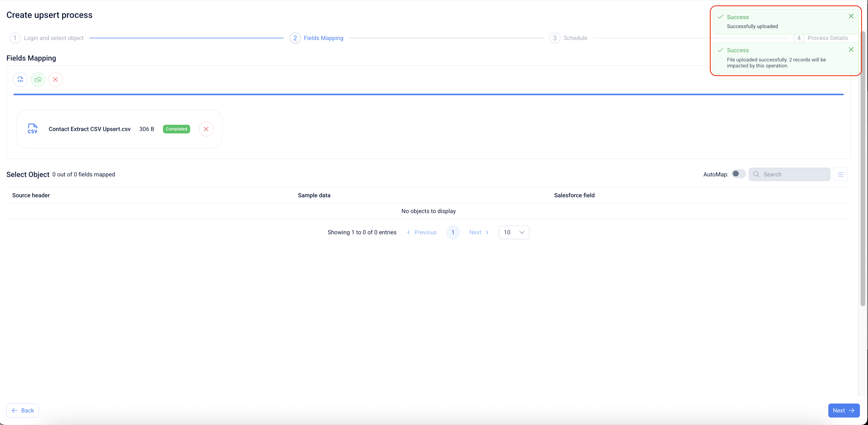Close the 2 records impacted notification

[851, 50]
